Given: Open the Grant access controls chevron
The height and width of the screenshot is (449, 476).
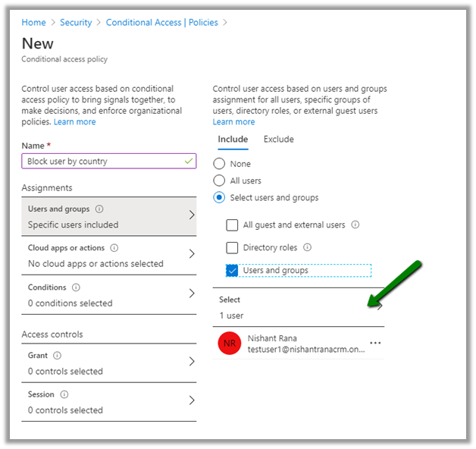Looking at the screenshot, I should click(191, 363).
